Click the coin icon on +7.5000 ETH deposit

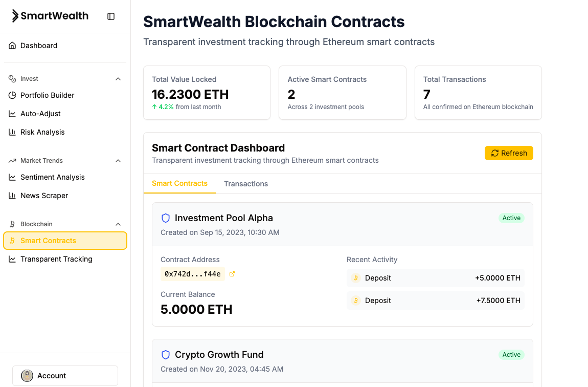tap(356, 300)
